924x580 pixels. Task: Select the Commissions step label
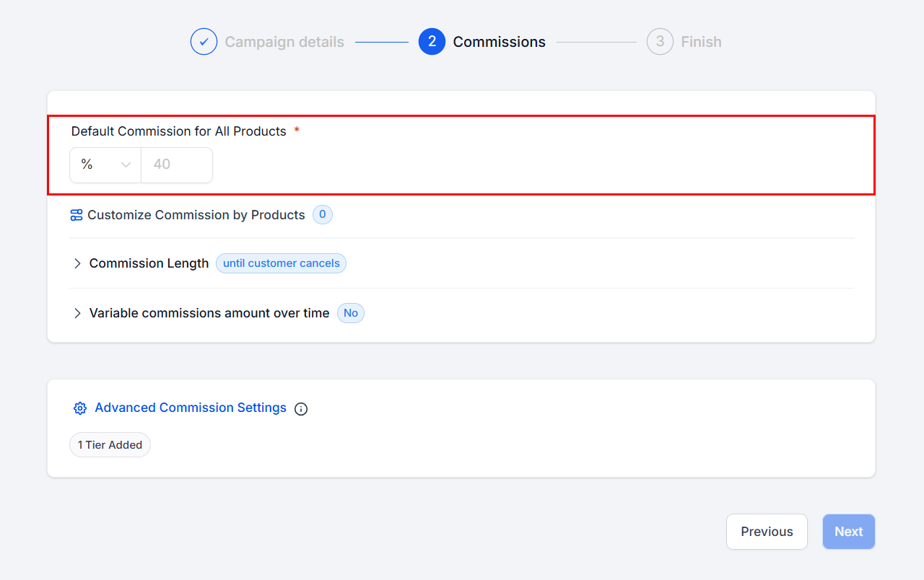tap(499, 42)
